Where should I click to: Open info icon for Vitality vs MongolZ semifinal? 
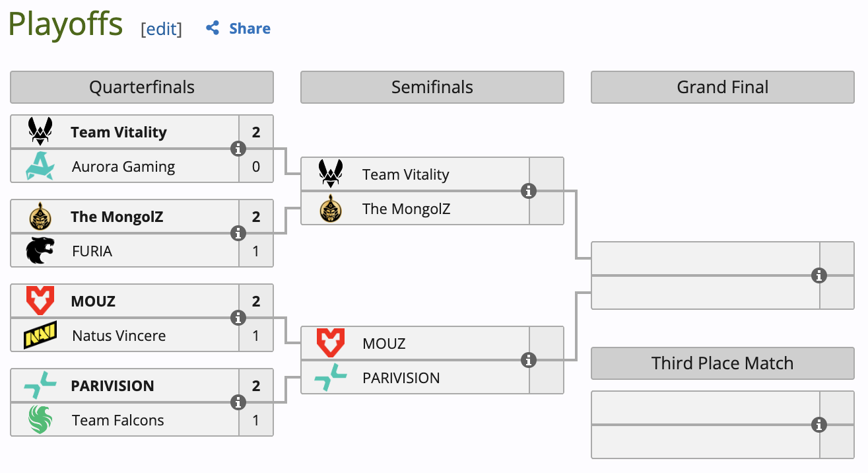point(528,192)
